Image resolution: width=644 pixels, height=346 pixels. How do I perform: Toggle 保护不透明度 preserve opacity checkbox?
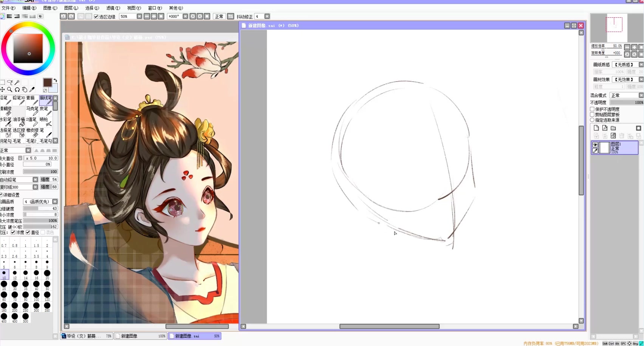click(592, 109)
